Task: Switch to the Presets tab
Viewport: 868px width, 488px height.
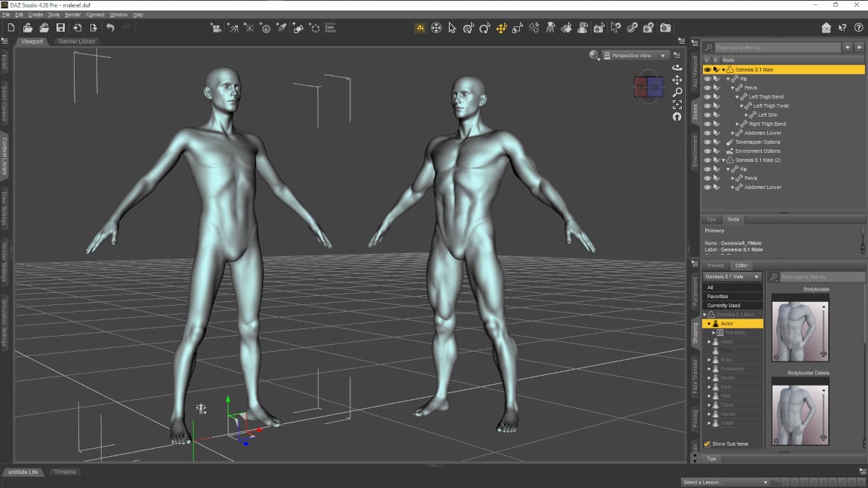Action: click(x=715, y=266)
